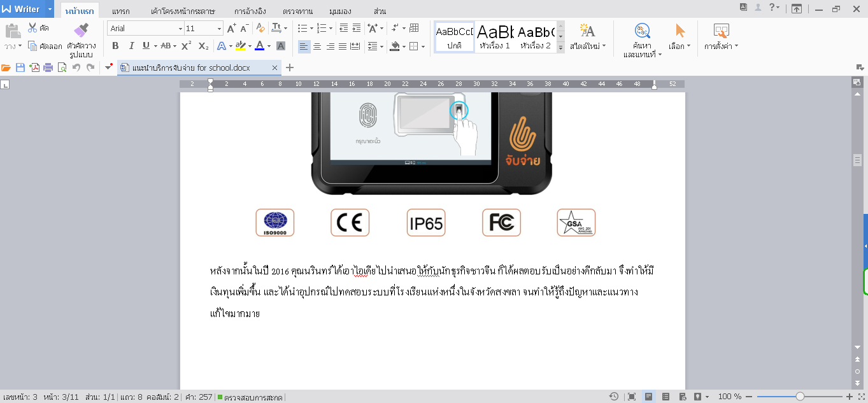Apply superscript formatting
Screen dimensions: 868x403
(x=187, y=46)
